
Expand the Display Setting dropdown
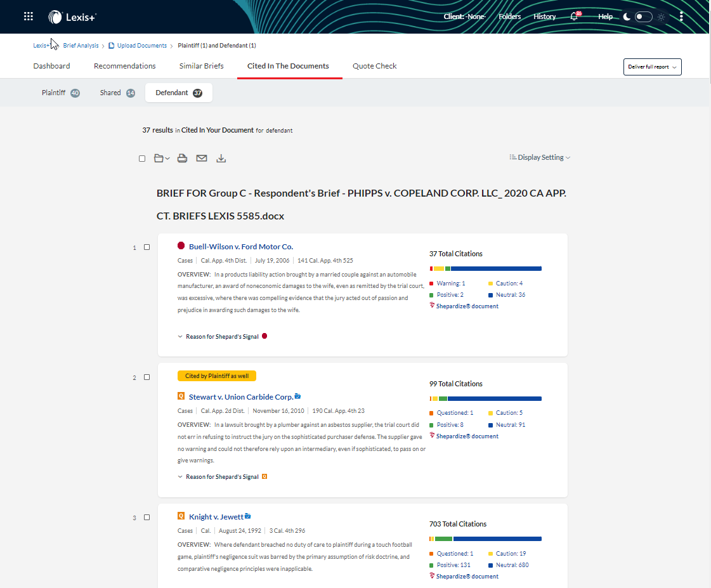pyautogui.click(x=540, y=157)
